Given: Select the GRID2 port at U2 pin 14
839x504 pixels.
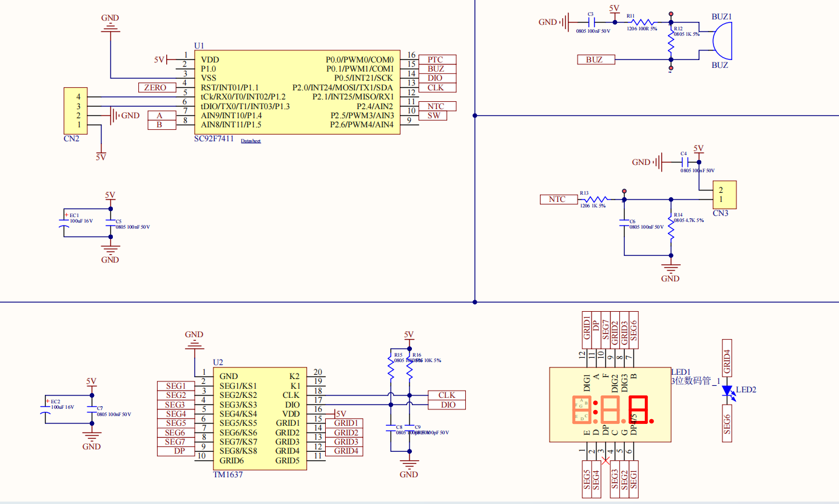Looking at the screenshot, I should pyautogui.click(x=345, y=432).
